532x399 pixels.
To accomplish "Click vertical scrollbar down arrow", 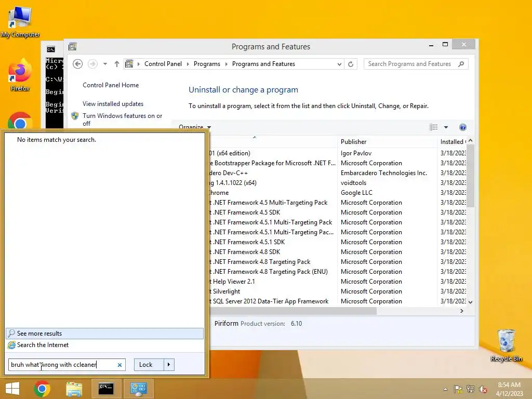I will pyautogui.click(x=471, y=302).
